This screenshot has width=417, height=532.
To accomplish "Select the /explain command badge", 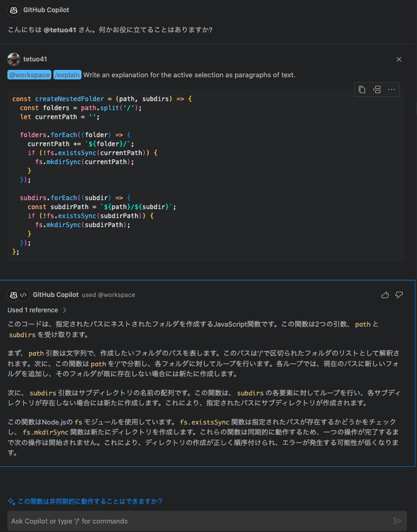I will [67, 75].
